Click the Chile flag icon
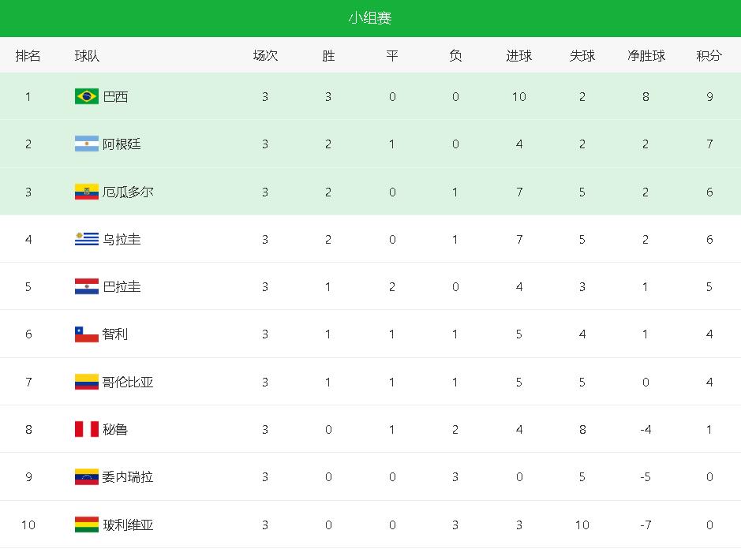The height and width of the screenshot is (560, 741). [86, 334]
